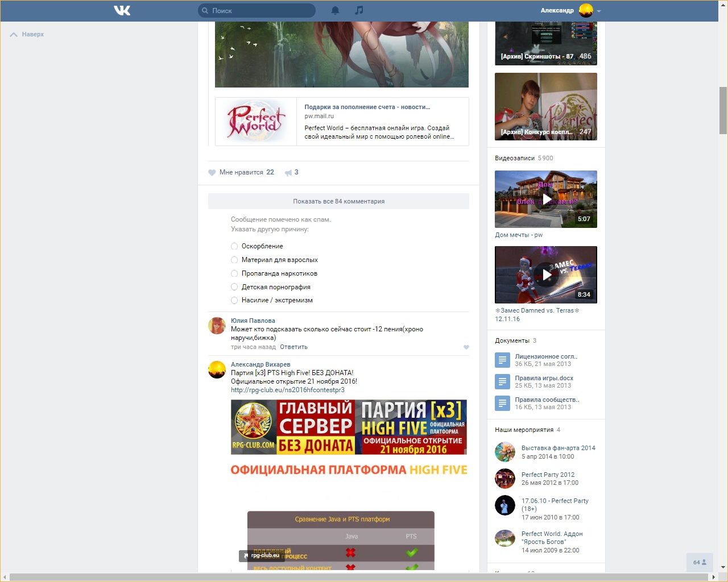
Task: Like the post with heart icon
Action: tap(212, 172)
